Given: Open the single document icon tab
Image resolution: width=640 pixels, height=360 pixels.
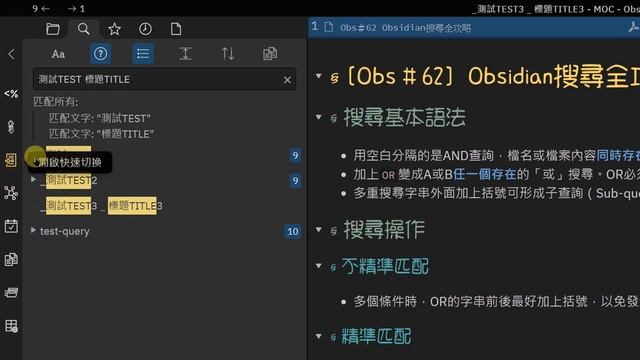Looking at the screenshot, I should [176, 29].
